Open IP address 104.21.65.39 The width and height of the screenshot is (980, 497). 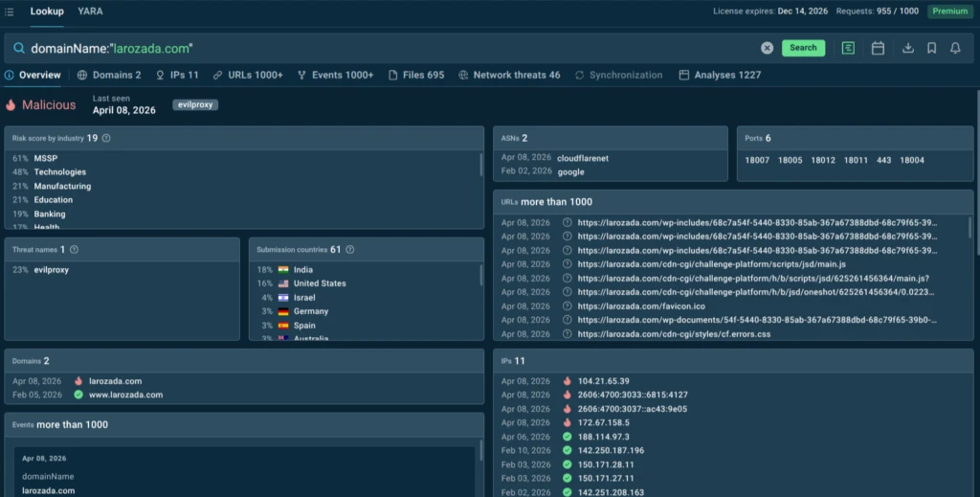click(603, 381)
